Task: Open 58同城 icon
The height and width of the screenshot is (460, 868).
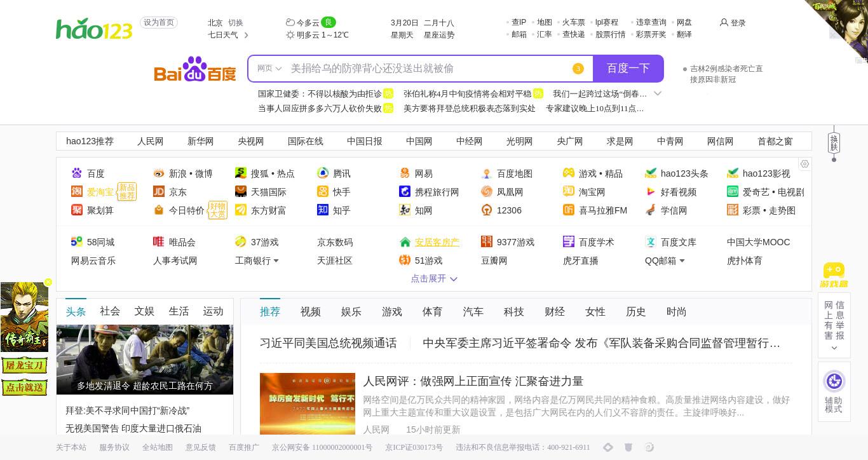Action: pyautogui.click(x=77, y=241)
